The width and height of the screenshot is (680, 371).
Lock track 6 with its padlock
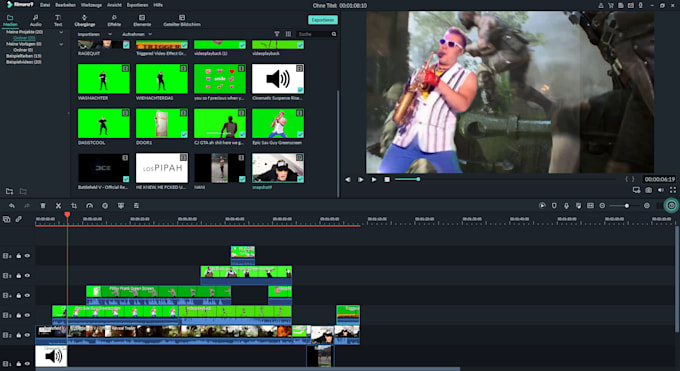pos(19,256)
